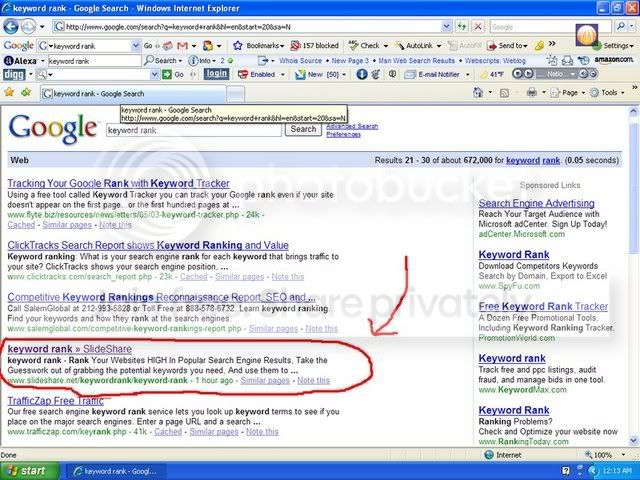640x480 pixels.
Task: Expand the Bookmarks dropdown menu
Action: 281,46
